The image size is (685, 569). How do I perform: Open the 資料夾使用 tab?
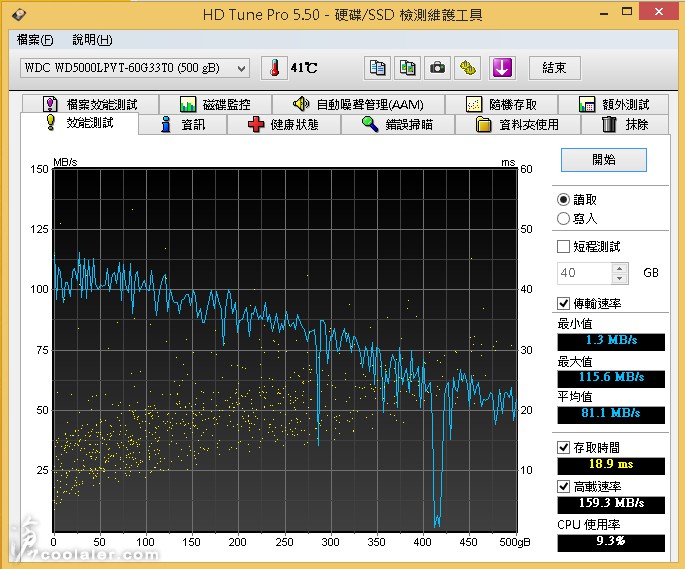coord(518,125)
